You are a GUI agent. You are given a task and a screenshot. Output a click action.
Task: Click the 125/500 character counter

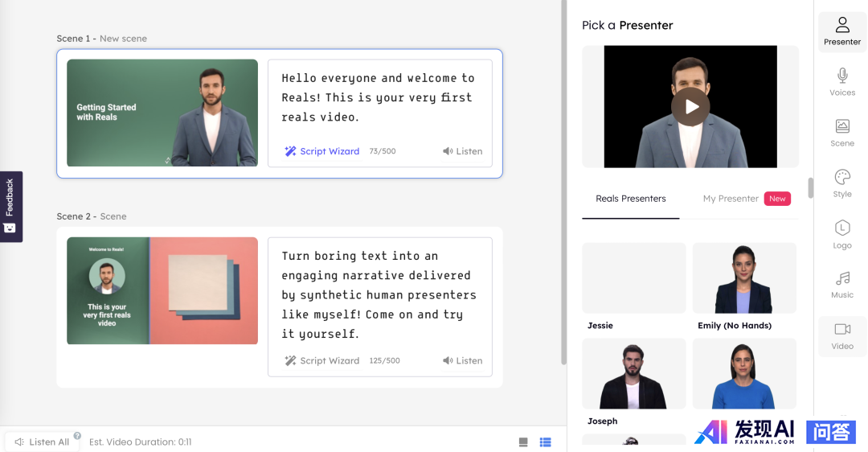[x=385, y=360]
